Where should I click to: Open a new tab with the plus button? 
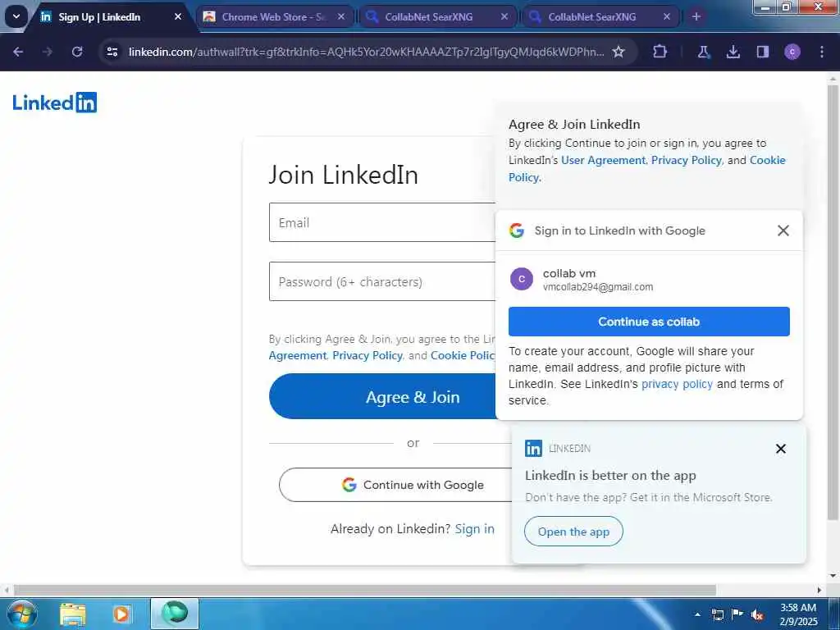(696, 16)
